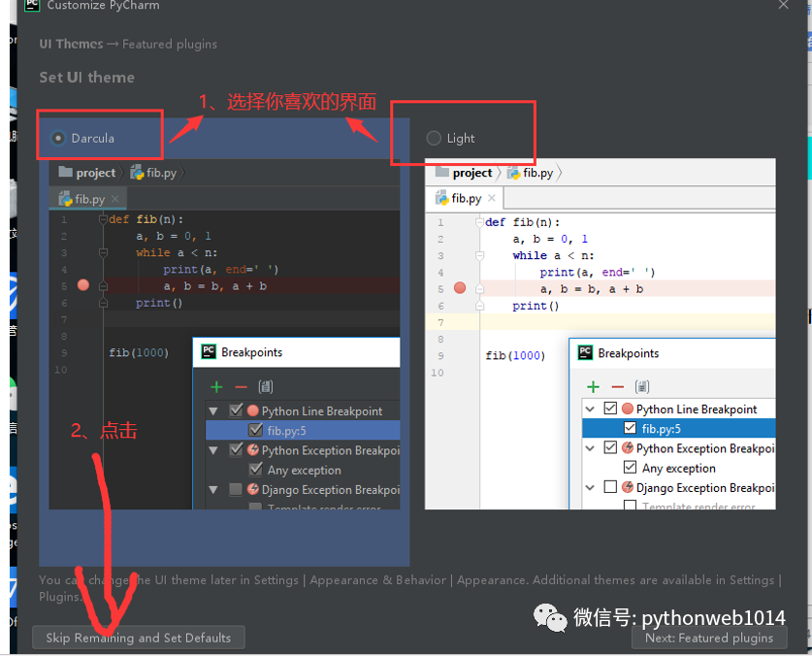The image size is (812, 656).
Task: Uncheck Any exception in Darcula preview
Action: 256,469
